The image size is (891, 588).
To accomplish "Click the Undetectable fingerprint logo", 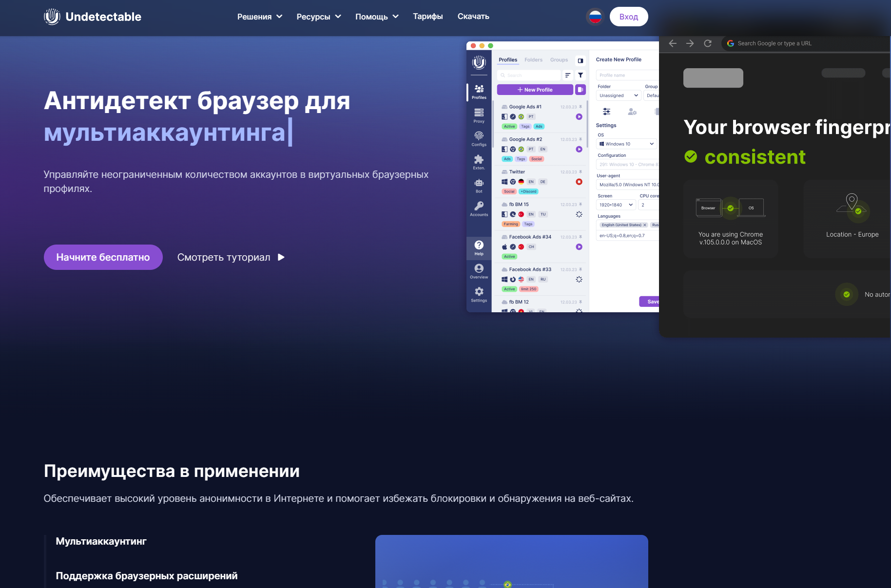I will tap(52, 17).
